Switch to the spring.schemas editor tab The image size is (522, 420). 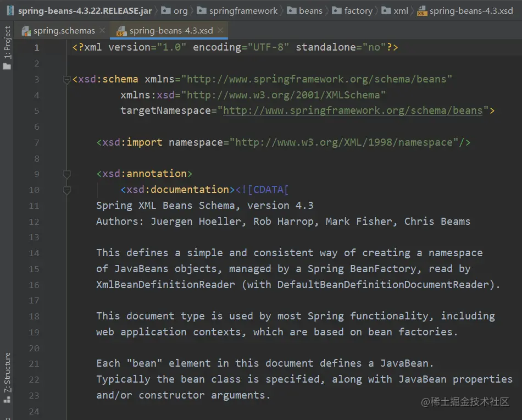coord(63,31)
